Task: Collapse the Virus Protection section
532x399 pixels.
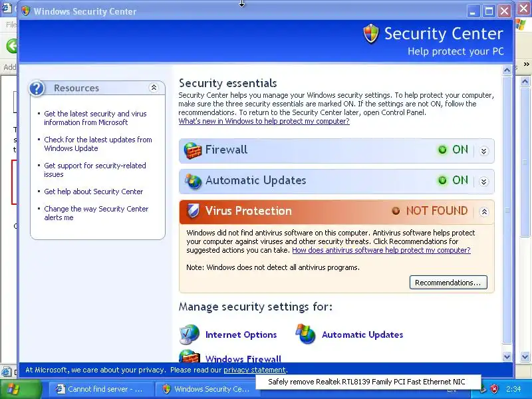Action: [484, 212]
